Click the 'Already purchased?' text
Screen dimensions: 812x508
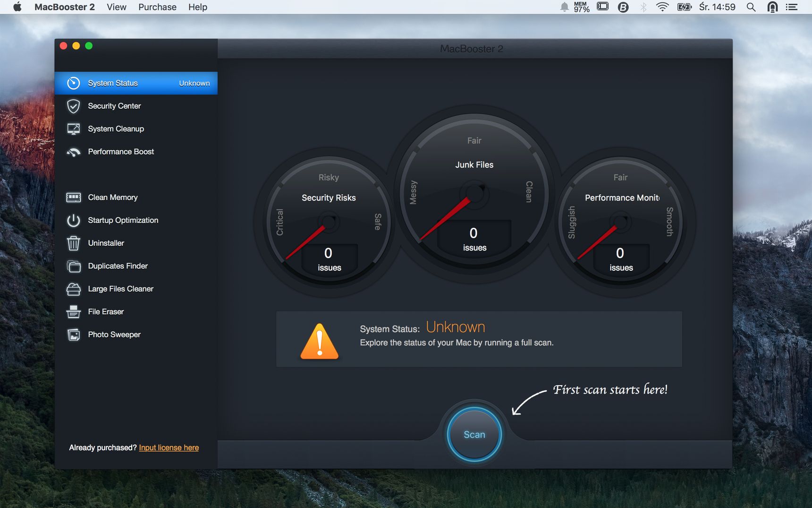[x=103, y=448]
